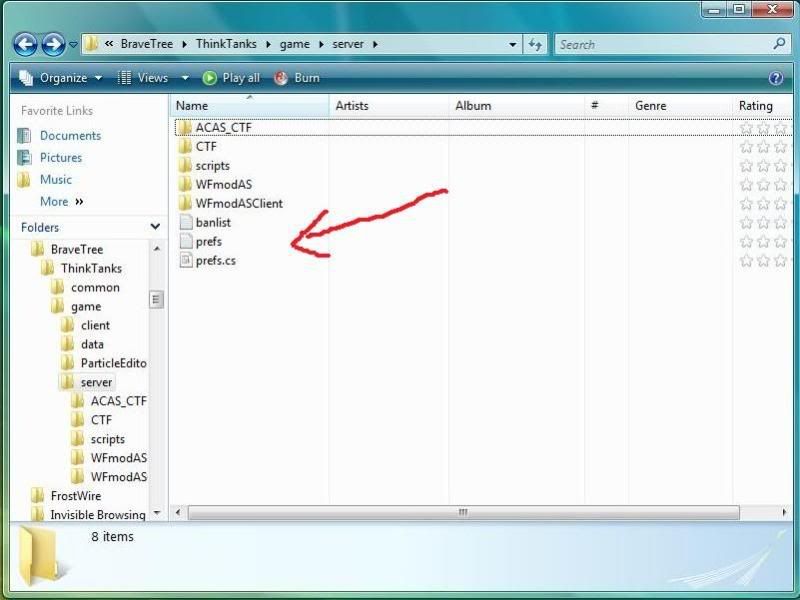
Task: Click file list horizontal scroll right arrow
Action: pos(785,512)
